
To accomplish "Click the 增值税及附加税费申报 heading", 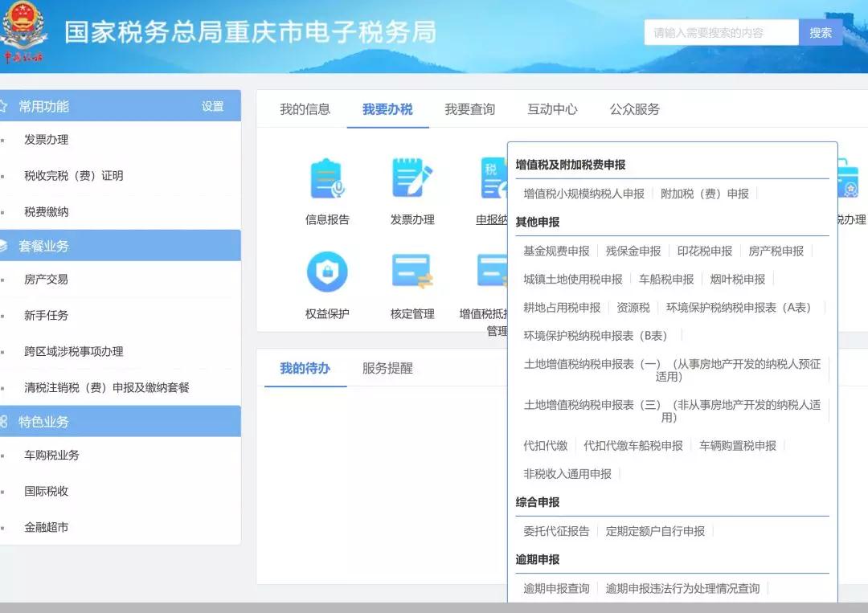I will (570, 165).
